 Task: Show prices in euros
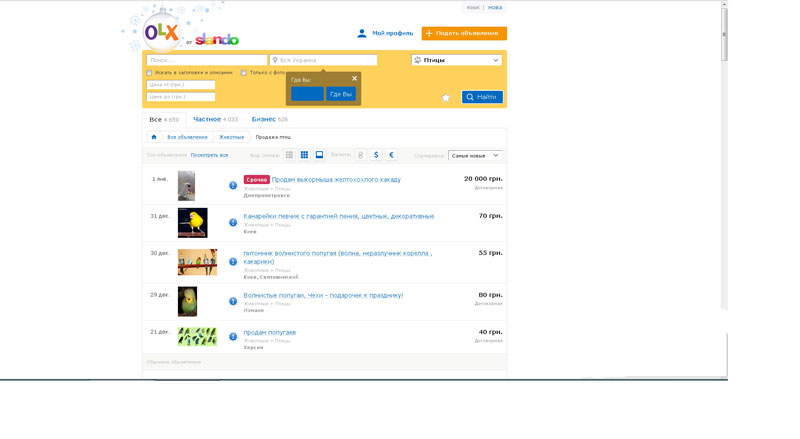(x=391, y=155)
